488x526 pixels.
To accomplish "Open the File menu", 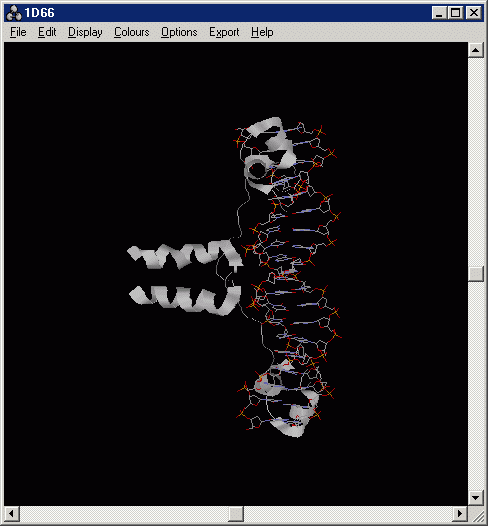I will [x=18, y=32].
